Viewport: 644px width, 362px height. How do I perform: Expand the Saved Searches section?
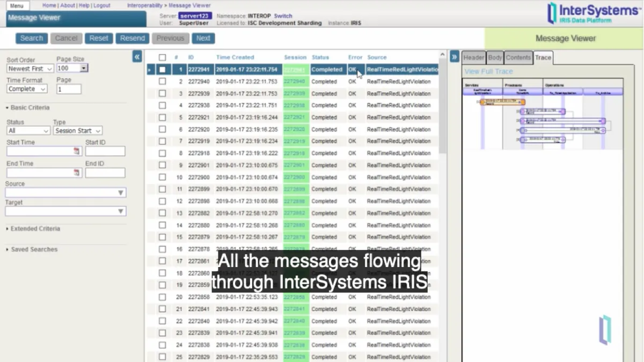click(32, 249)
